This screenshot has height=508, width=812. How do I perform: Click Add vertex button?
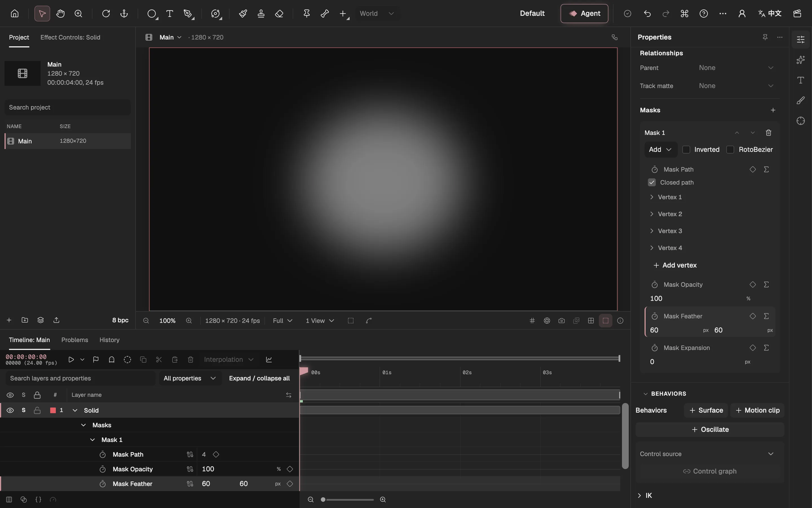tap(675, 265)
